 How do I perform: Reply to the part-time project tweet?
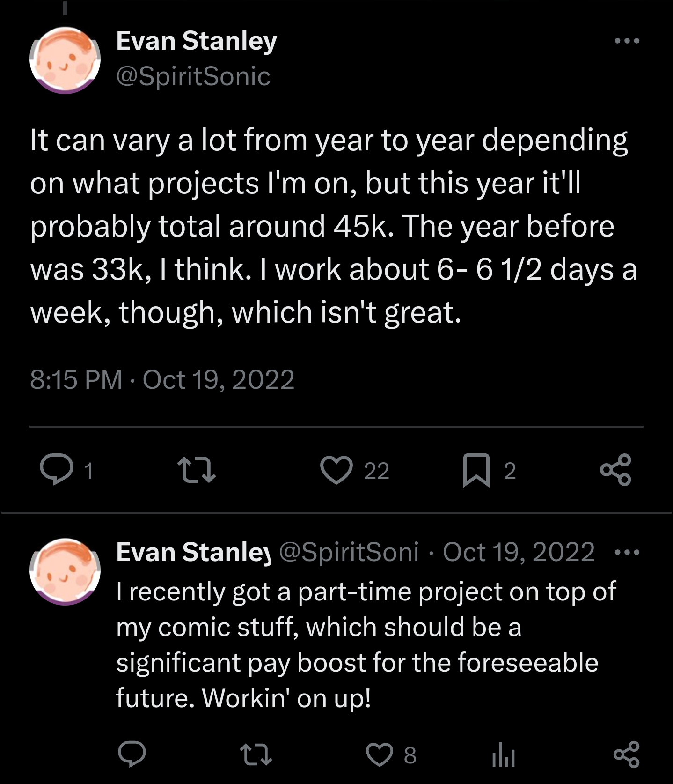click(132, 754)
